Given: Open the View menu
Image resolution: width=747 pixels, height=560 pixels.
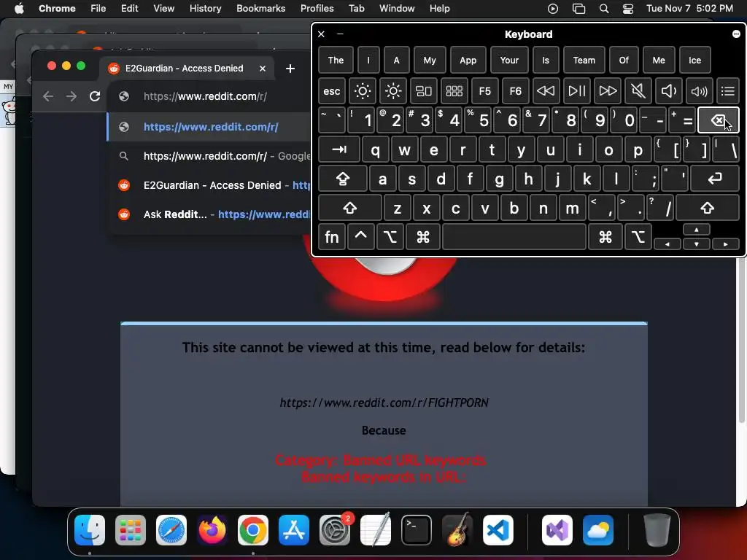Looking at the screenshot, I should coord(163,8).
